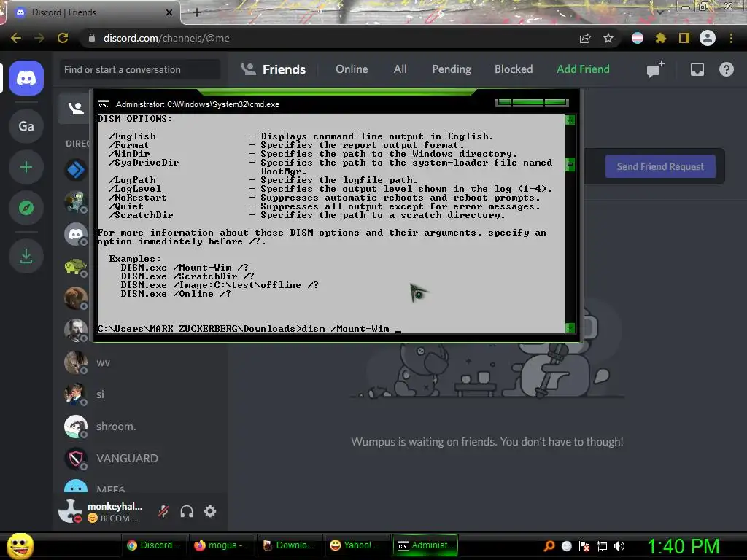Click the Add a Server plus icon
This screenshot has height=560, width=747.
[x=26, y=167]
